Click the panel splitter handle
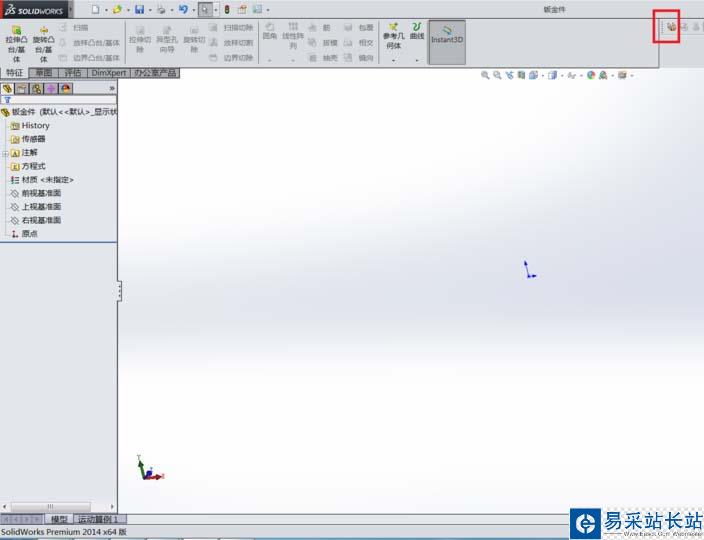 click(x=119, y=291)
